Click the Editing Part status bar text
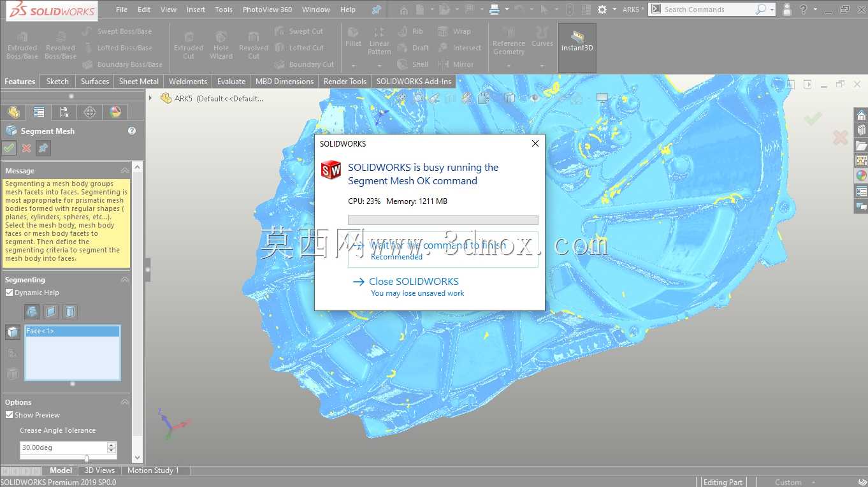Image resolution: width=868 pixels, height=487 pixels. coord(723,483)
